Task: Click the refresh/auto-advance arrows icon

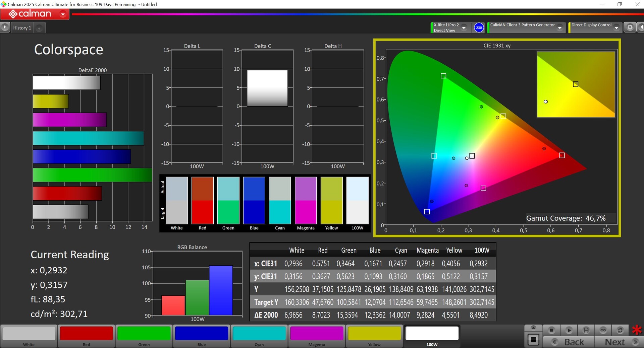Action: [620, 330]
